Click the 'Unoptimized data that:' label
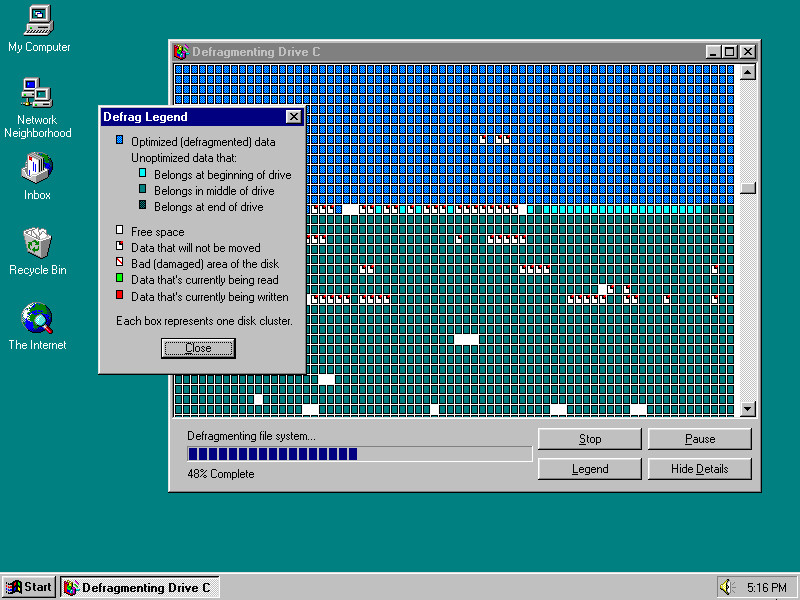The image size is (800, 600). pyautogui.click(x=184, y=158)
